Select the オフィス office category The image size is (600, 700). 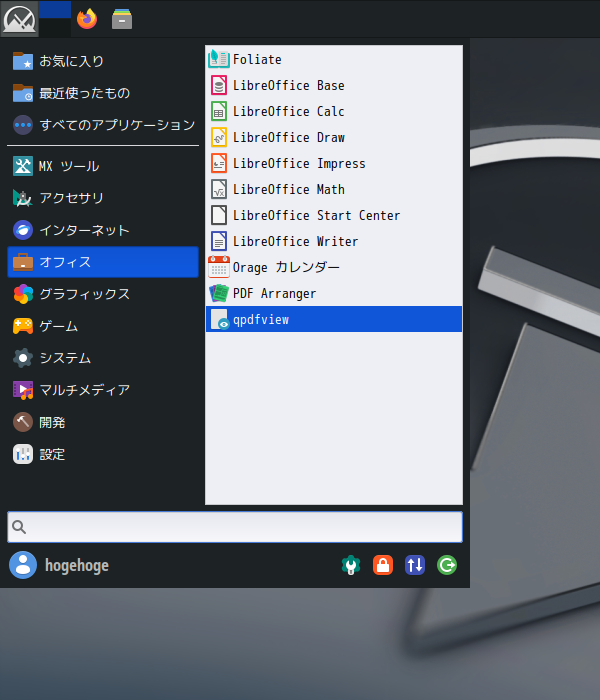[103, 262]
